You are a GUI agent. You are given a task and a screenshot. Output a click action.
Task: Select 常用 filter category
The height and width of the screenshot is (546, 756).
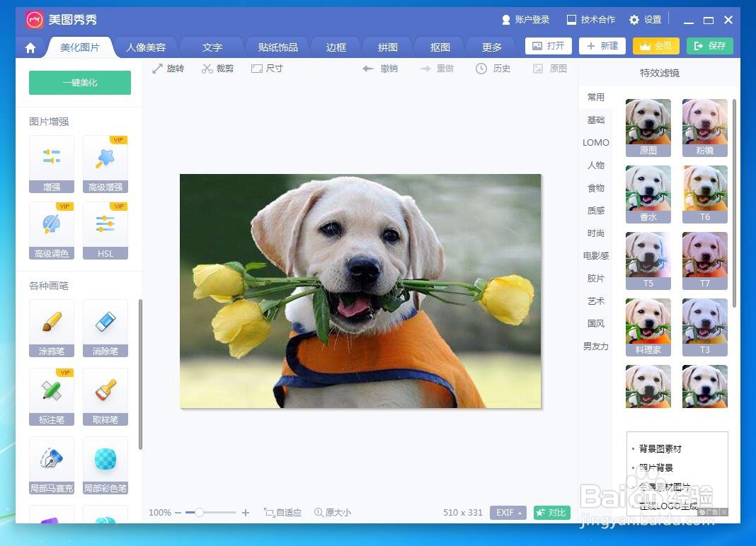596,98
